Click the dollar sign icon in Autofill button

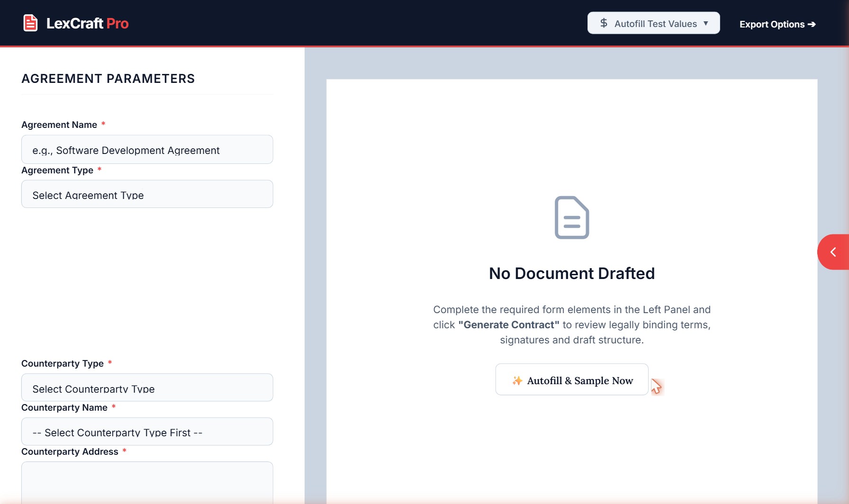[604, 23]
